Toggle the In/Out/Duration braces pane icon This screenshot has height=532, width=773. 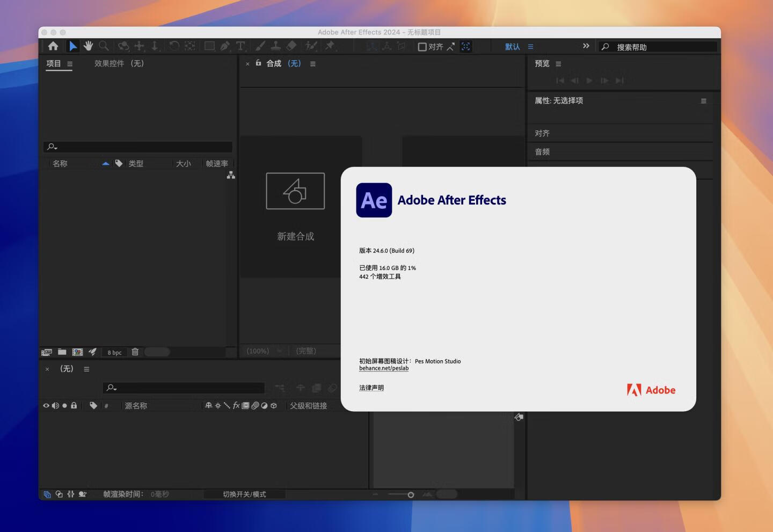point(71,494)
